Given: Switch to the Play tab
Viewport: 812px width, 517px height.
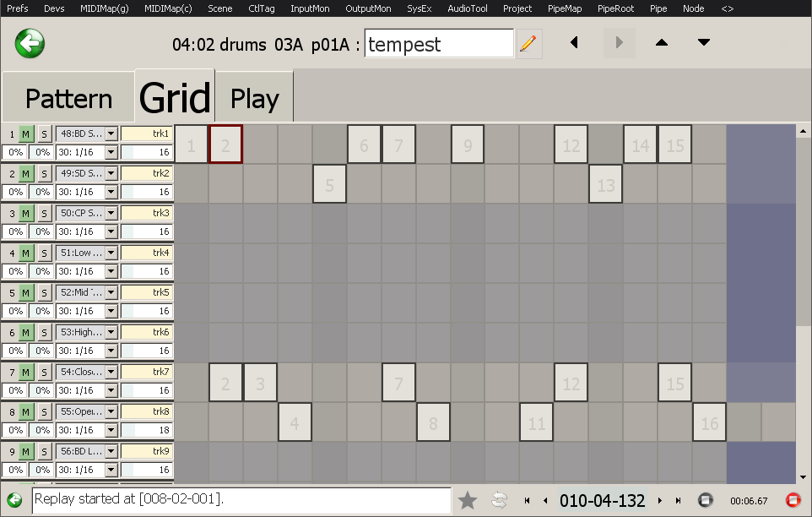Looking at the screenshot, I should click(x=254, y=99).
